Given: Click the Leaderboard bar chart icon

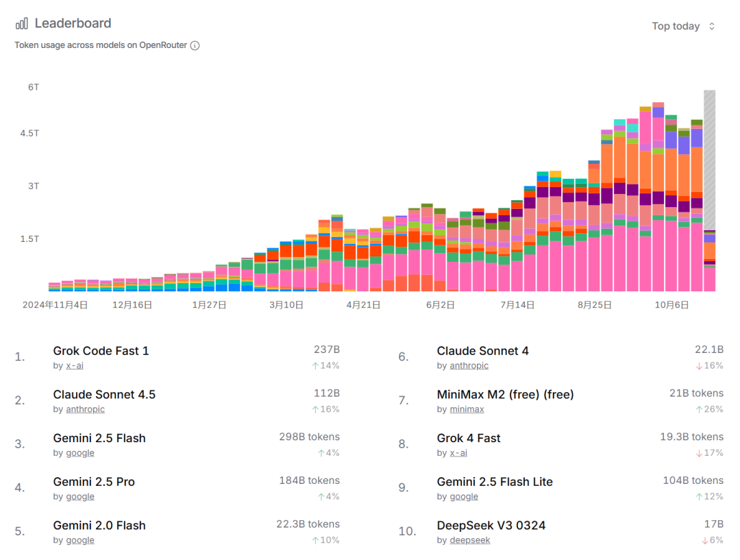Looking at the screenshot, I should 22,23.
